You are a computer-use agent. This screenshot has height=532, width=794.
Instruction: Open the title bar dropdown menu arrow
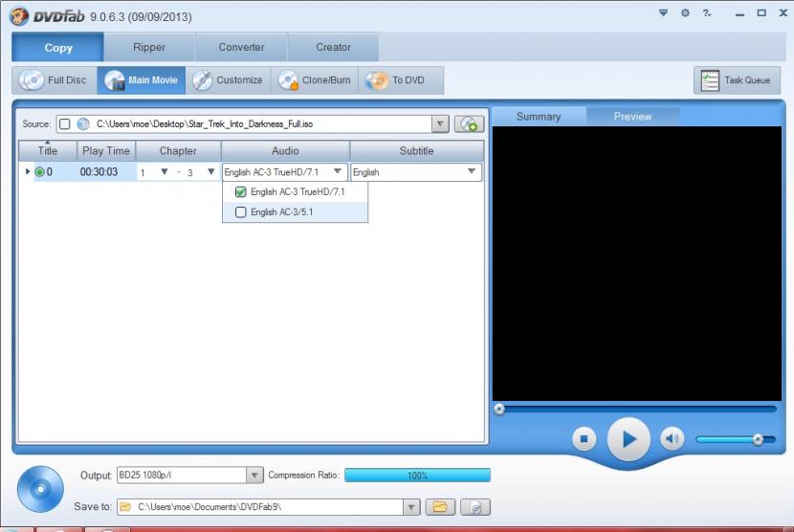(x=663, y=13)
